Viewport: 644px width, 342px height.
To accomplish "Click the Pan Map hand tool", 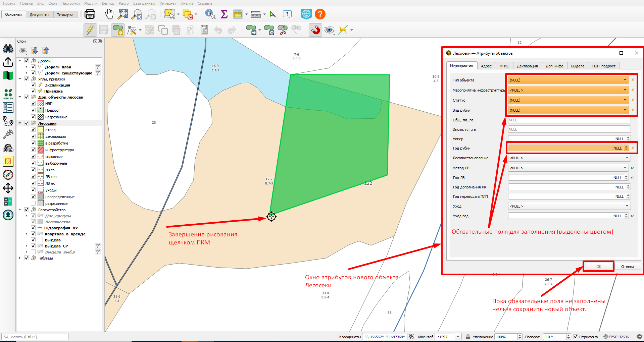I will [109, 14].
